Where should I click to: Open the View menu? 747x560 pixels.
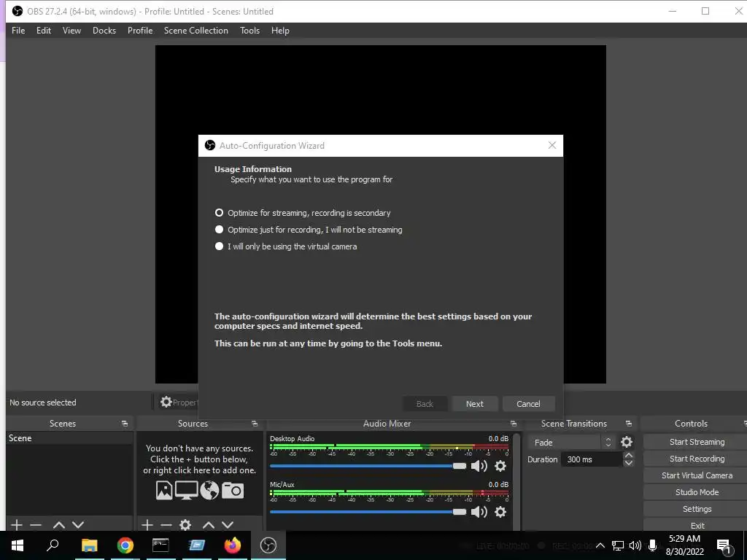[72, 31]
